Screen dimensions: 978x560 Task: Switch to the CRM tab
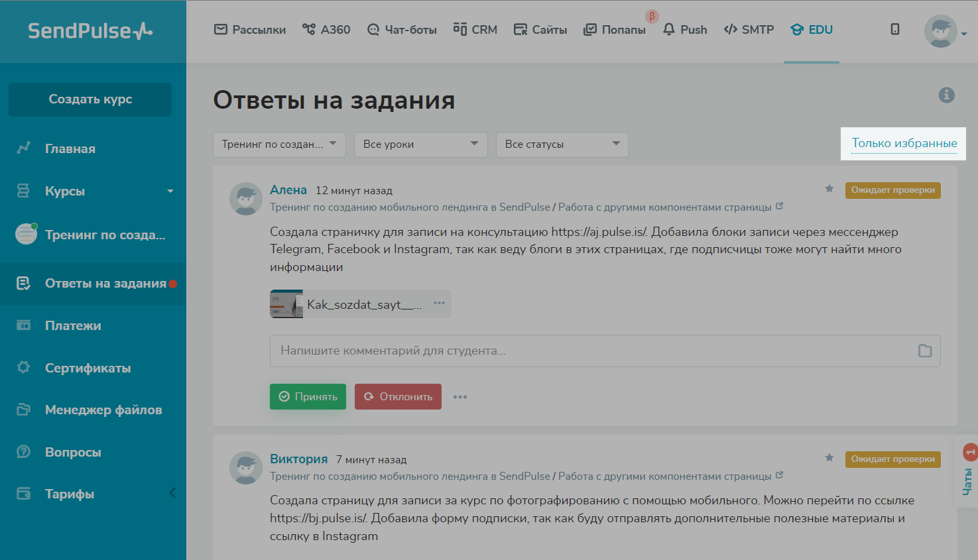coord(475,30)
